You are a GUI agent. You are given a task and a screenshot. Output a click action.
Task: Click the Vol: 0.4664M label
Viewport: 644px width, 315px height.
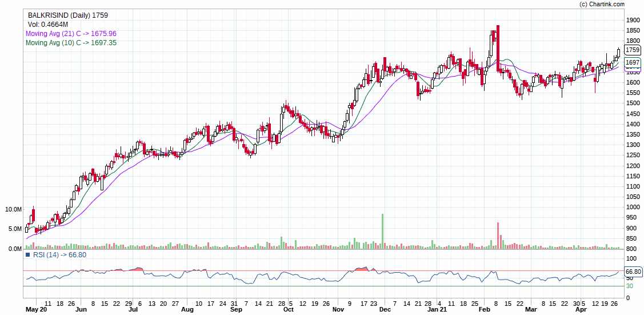pyautogui.click(x=47, y=24)
